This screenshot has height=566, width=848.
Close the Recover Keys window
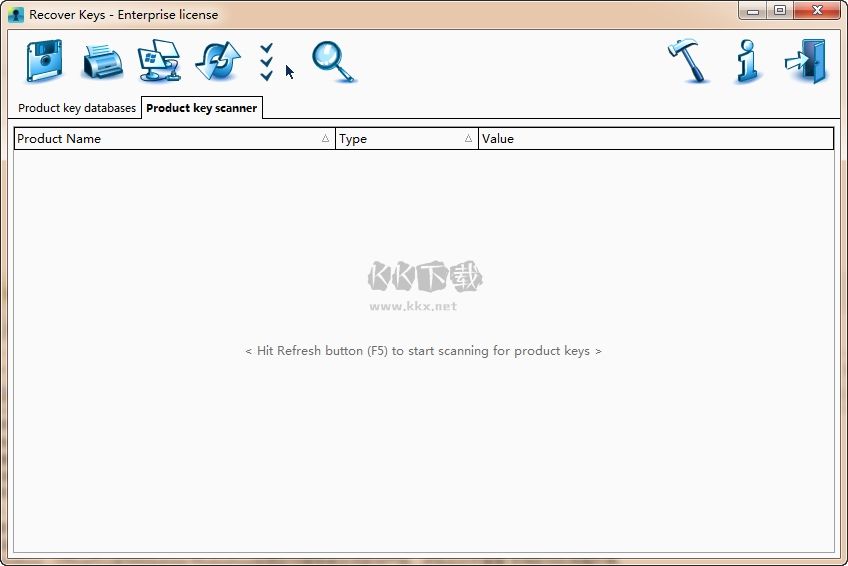pyautogui.click(x=817, y=11)
